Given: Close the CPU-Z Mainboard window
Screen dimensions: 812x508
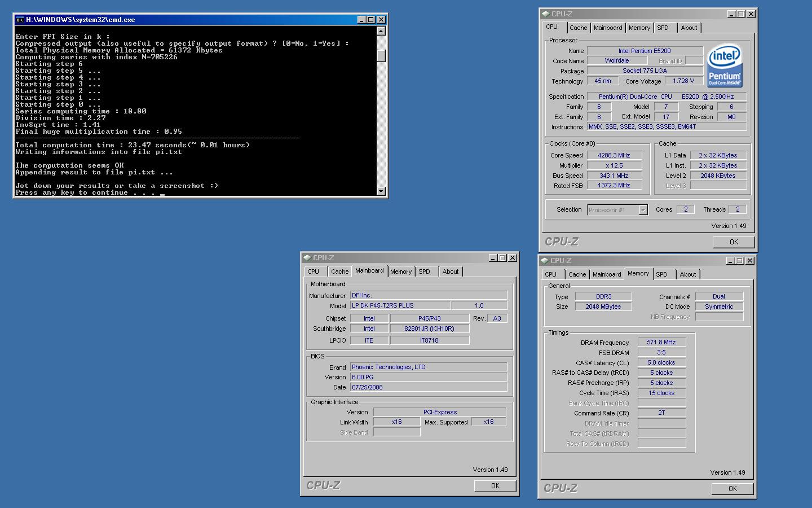Looking at the screenshot, I should 513,258.
